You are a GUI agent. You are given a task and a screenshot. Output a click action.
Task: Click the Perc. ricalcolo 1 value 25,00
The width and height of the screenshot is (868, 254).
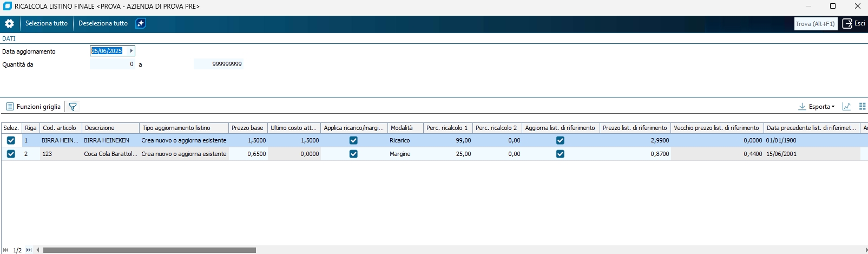click(x=448, y=154)
